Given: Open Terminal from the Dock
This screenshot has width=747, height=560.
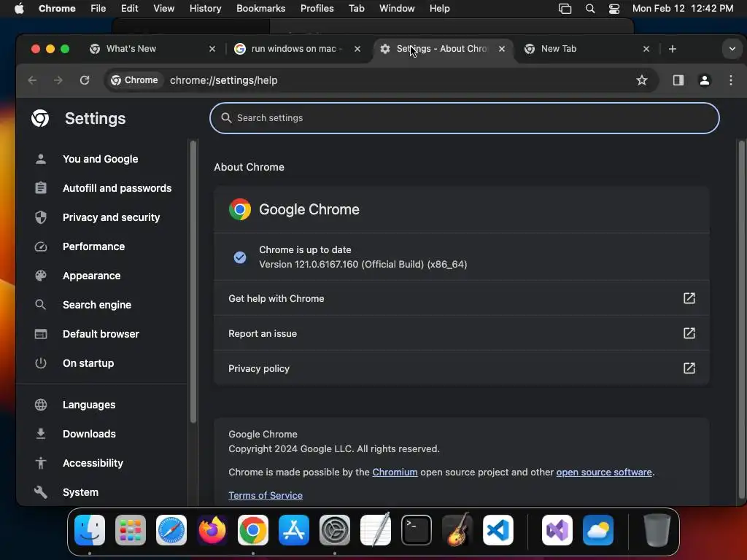Looking at the screenshot, I should pyautogui.click(x=417, y=530).
